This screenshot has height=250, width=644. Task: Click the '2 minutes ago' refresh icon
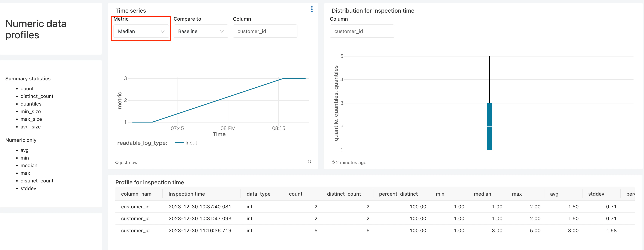(x=333, y=163)
